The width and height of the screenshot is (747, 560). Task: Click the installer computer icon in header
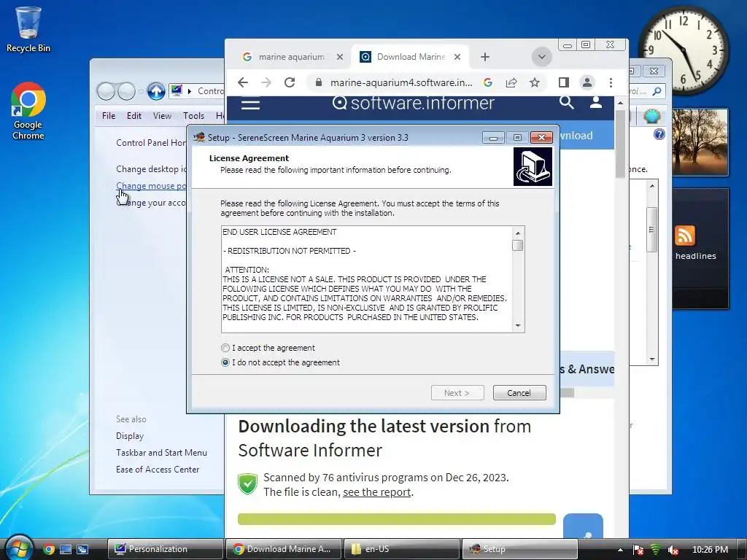(x=533, y=166)
